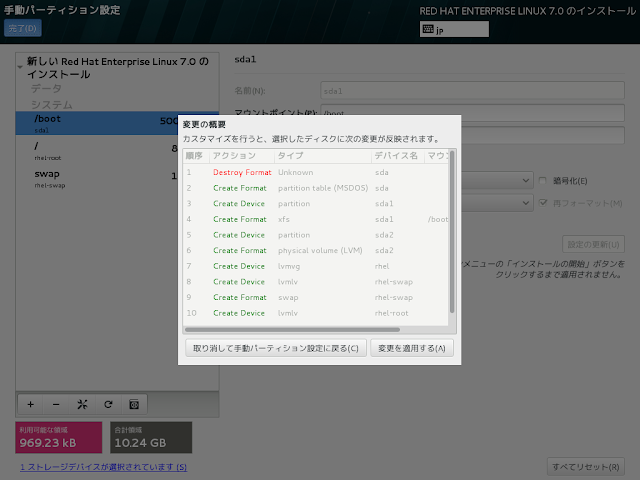The image size is (640, 480).
Task: Select the physical volume (LVM) row
Action: 316,250
